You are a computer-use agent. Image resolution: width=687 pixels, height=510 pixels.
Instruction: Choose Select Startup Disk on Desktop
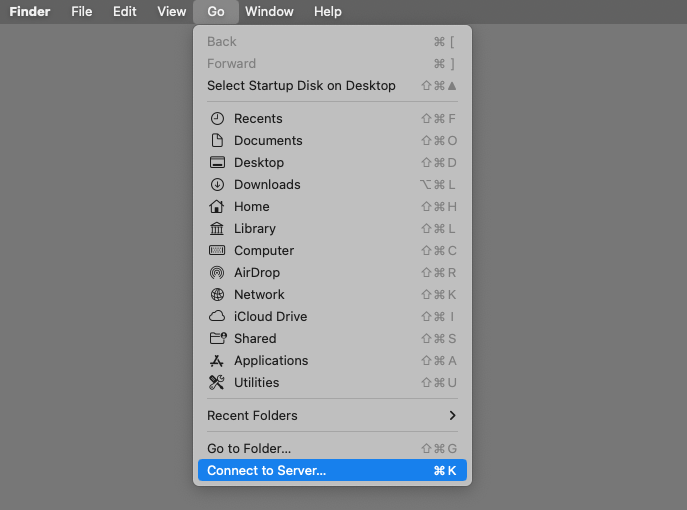tap(333, 85)
